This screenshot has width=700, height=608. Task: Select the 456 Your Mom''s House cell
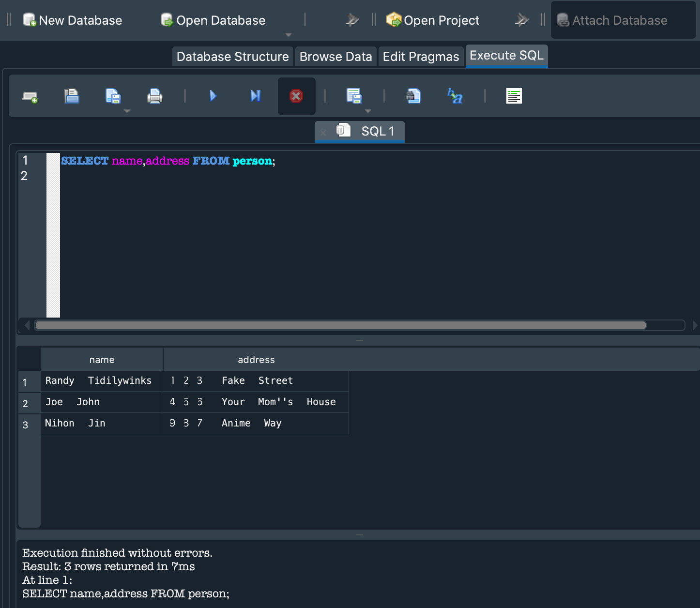coord(256,402)
